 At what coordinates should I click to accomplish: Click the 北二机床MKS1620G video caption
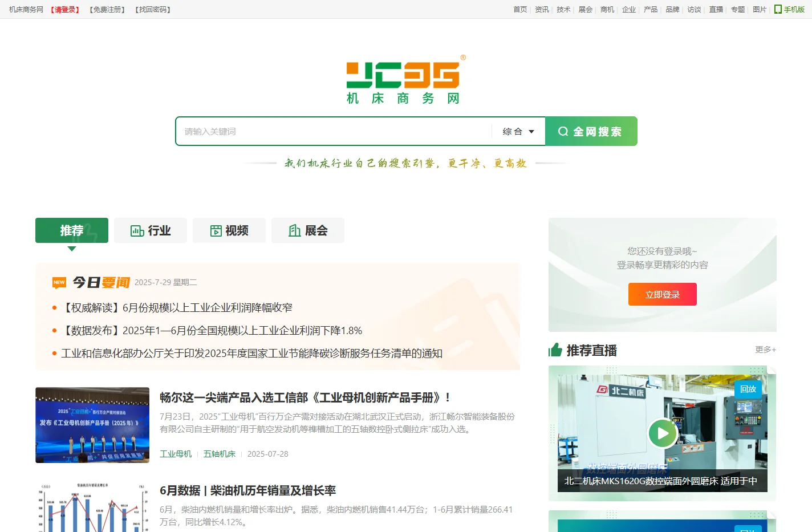(661, 481)
